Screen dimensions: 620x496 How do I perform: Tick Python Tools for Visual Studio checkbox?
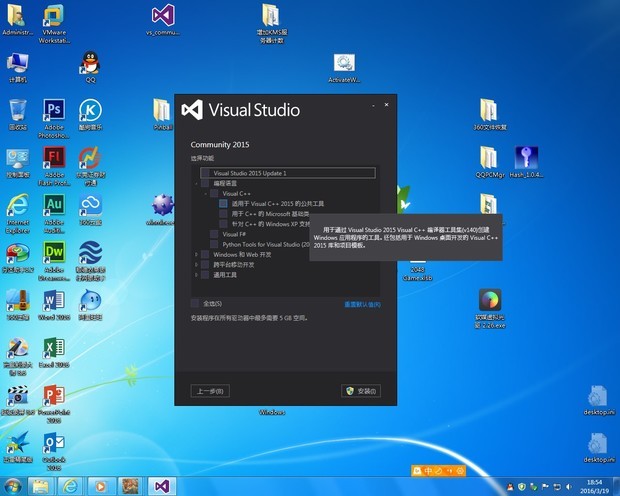point(214,244)
